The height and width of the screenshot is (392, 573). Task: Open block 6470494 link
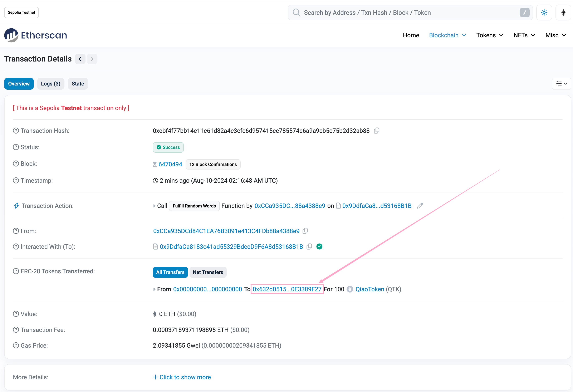click(x=170, y=164)
